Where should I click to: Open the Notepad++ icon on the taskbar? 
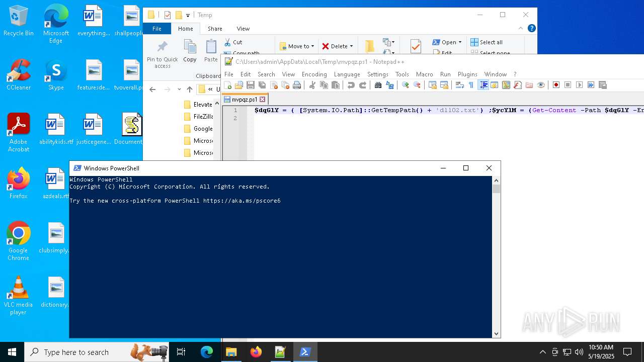point(280,352)
